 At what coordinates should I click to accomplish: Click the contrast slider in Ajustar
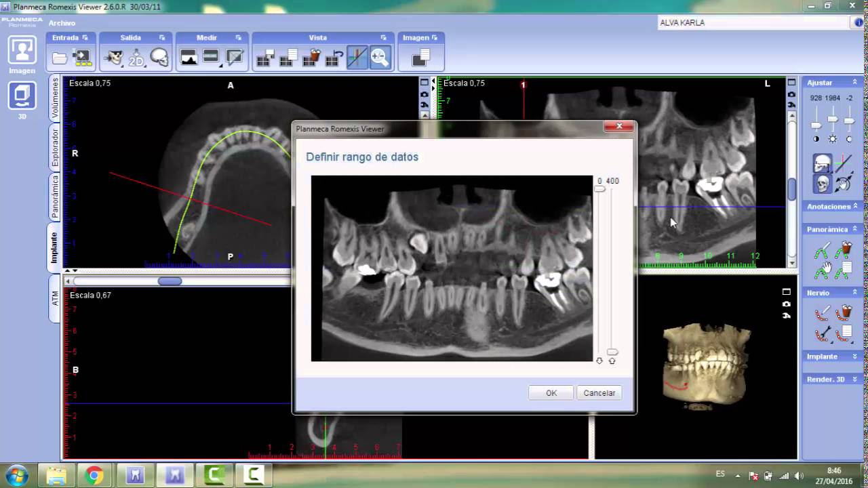click(816, 125)
